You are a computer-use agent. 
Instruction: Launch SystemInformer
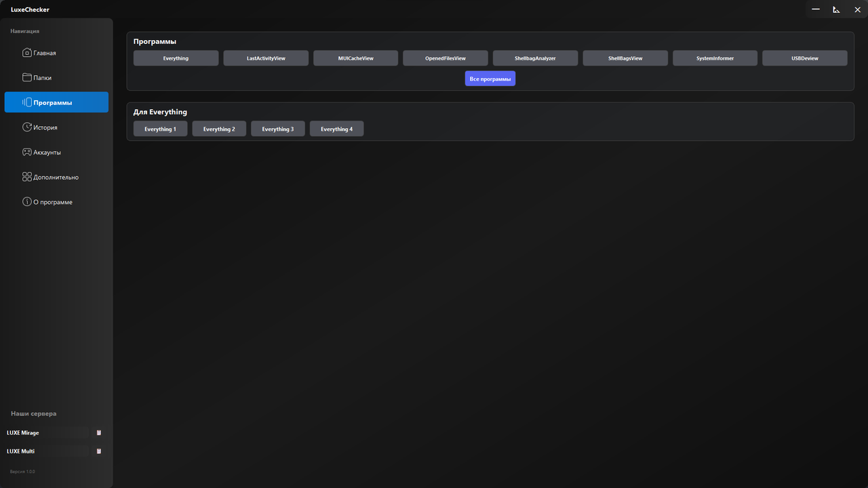715,58
